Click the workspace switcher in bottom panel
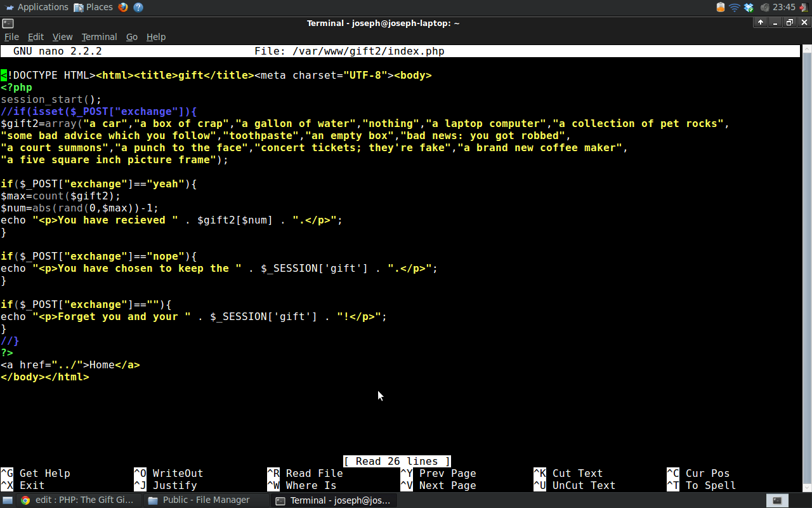This screenshot has height=508, width=812. (776, 500)
